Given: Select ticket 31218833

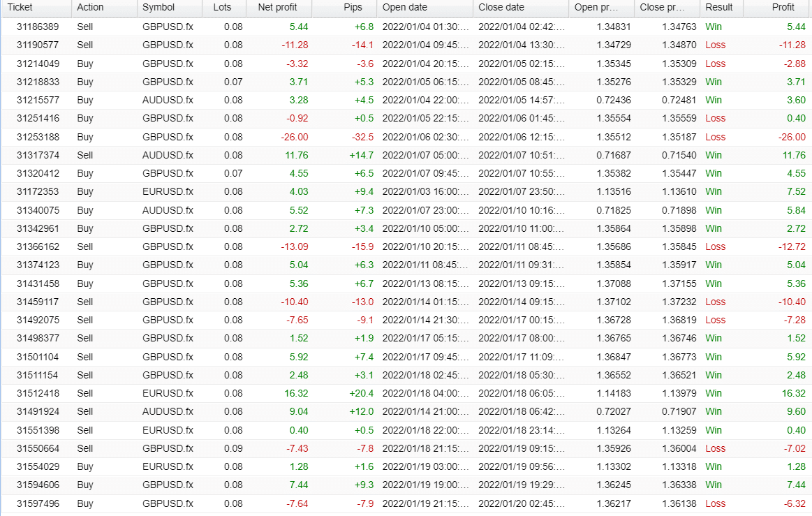Looking at the screenshot, I should tap(38, 82).
